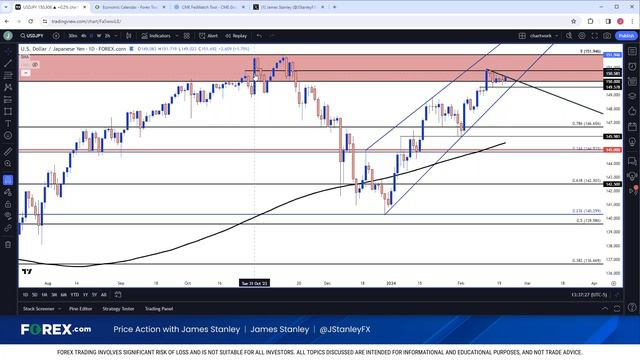Undo the last chart action
Image resolution: width=640 pixels, height=360 pixels.
click(259, 36)
